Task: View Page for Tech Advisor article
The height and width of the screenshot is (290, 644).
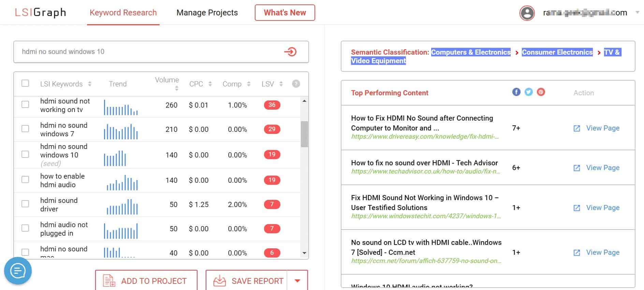Action: pyautogui.click(x=603, y=168)
